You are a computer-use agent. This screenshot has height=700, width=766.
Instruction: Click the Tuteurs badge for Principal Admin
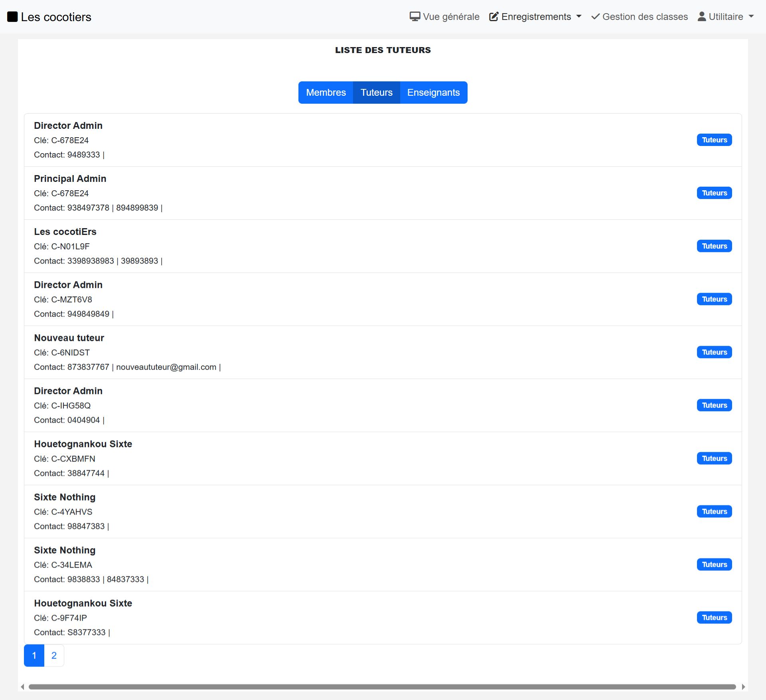click(x=714, y=193)
